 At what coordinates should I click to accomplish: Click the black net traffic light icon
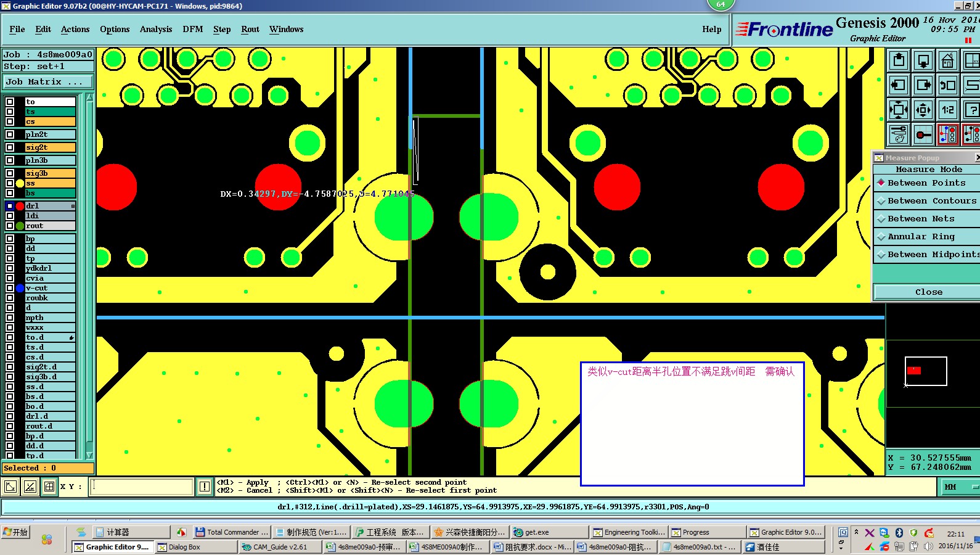tap(971, 134)
